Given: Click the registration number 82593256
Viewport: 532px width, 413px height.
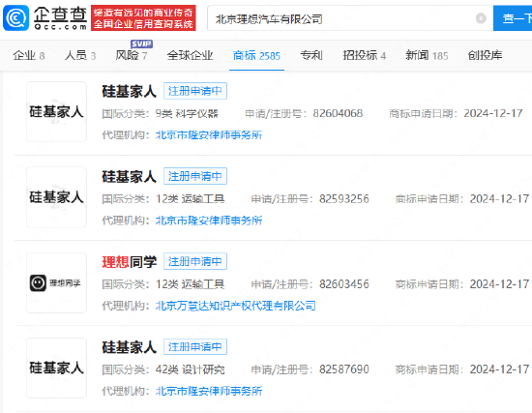Looking at the screenshot, I should tap(344, 199).
